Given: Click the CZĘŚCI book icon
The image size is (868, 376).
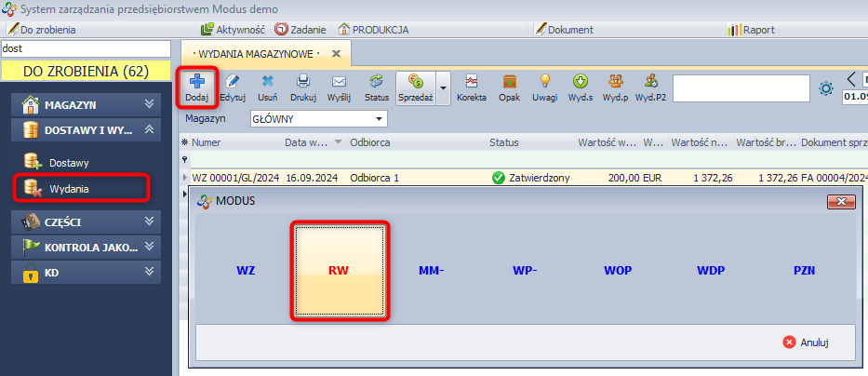Looking at the screenshot, I should pyautogui.click(x=31, y=222).
